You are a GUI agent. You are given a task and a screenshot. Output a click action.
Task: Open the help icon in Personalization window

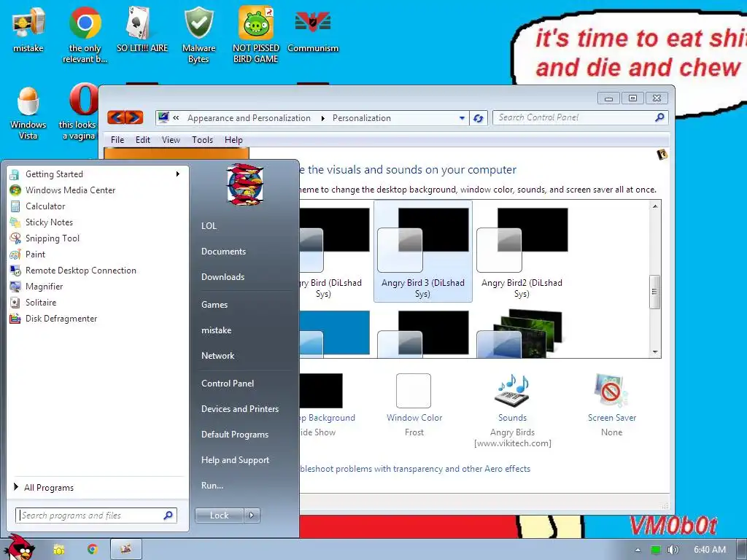pos(662,155)
